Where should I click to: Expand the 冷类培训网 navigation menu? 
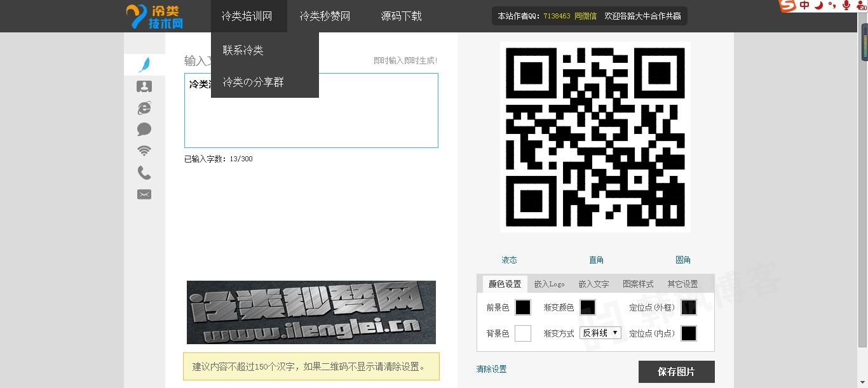(x=248, y=16)
